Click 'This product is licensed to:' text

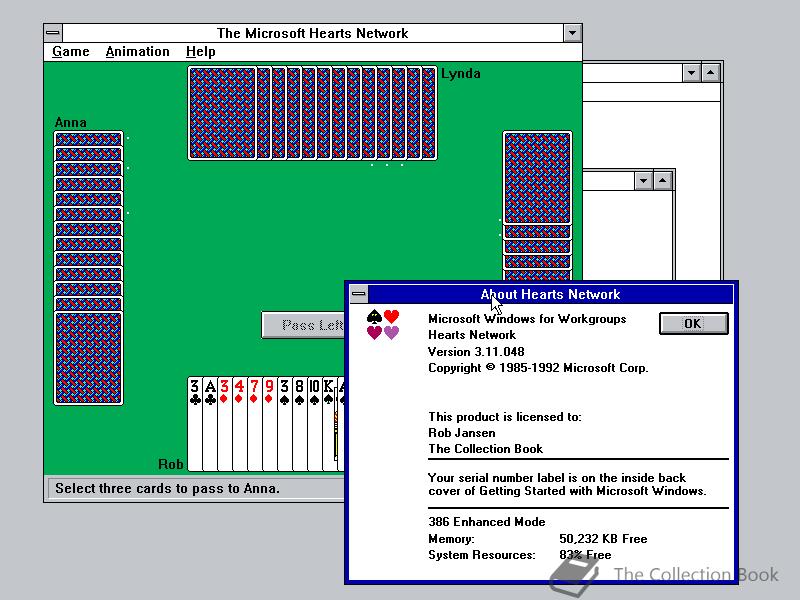(x=505, y=417)
